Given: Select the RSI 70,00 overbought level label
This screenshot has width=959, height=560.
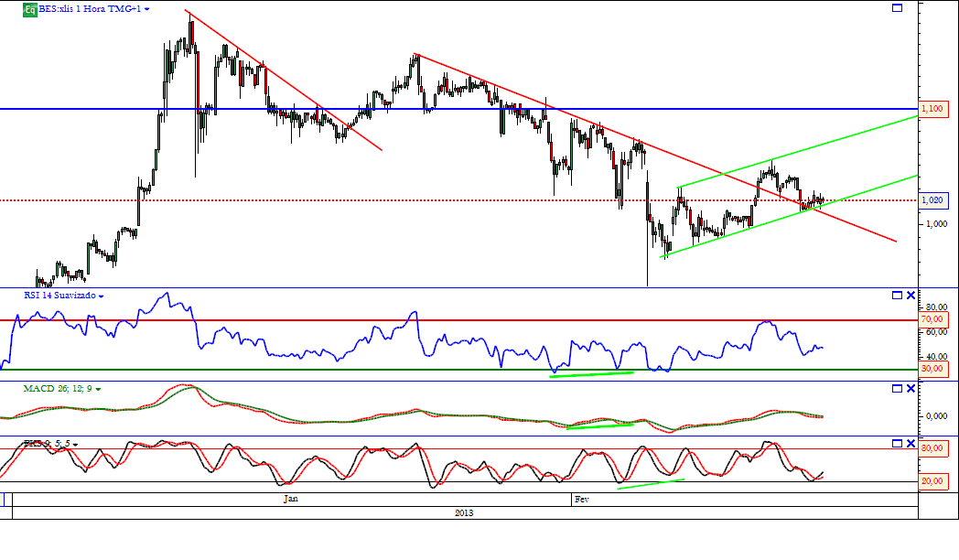Looking at the screenshot, I should 933,319.
